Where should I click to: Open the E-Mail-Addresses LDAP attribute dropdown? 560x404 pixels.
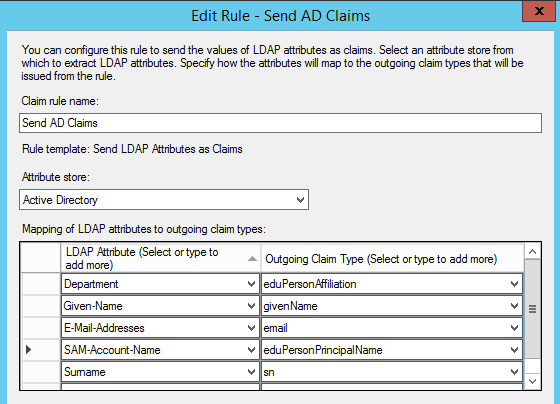click(251, 328)
